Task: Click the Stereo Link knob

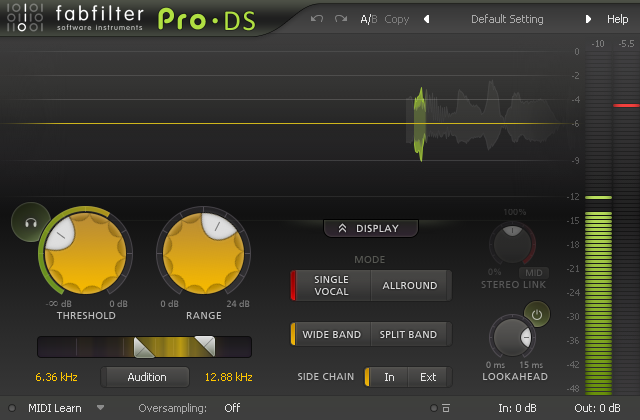Action: (x=512, y=244)
